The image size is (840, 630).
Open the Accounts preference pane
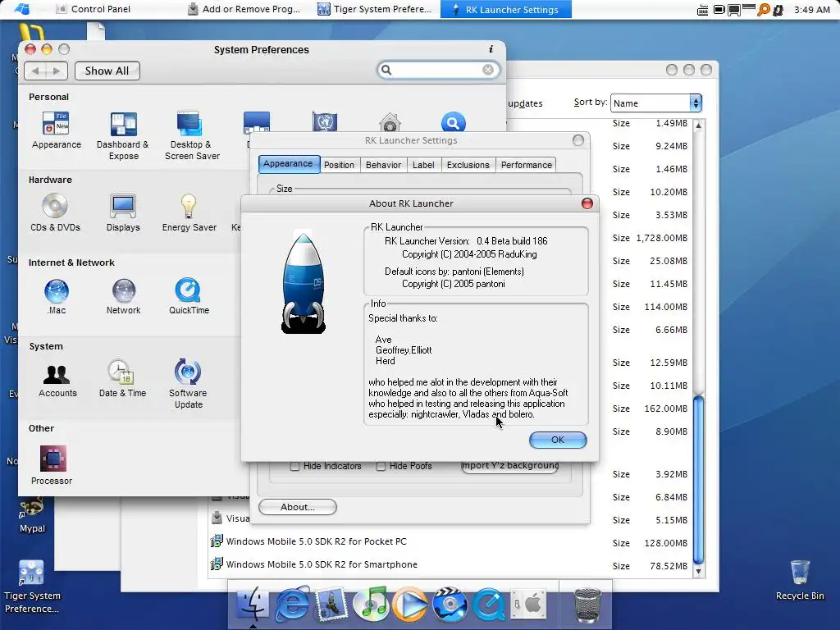point(57,381)
